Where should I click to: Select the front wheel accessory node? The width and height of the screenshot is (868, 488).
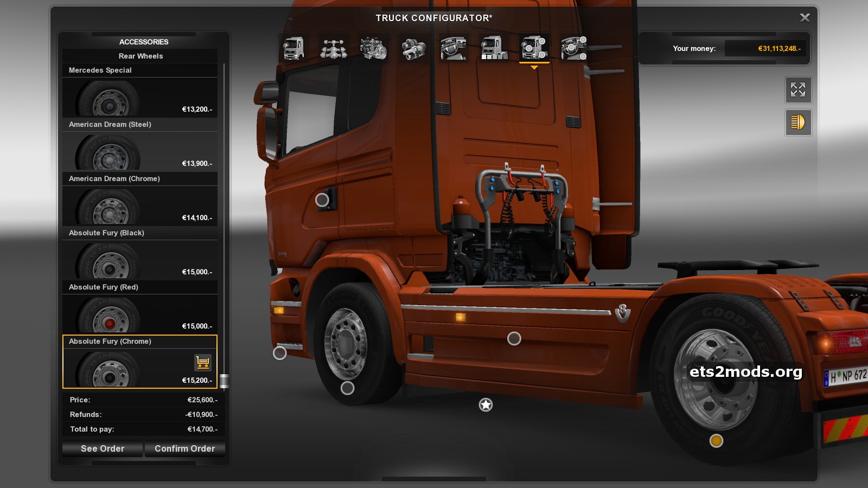(347, 388)
